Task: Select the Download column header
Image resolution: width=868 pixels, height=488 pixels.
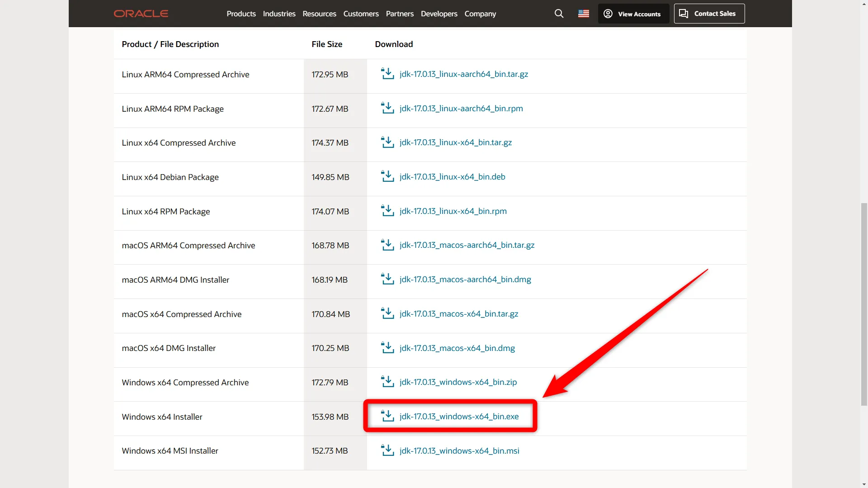Action: (x=394, y=44)
